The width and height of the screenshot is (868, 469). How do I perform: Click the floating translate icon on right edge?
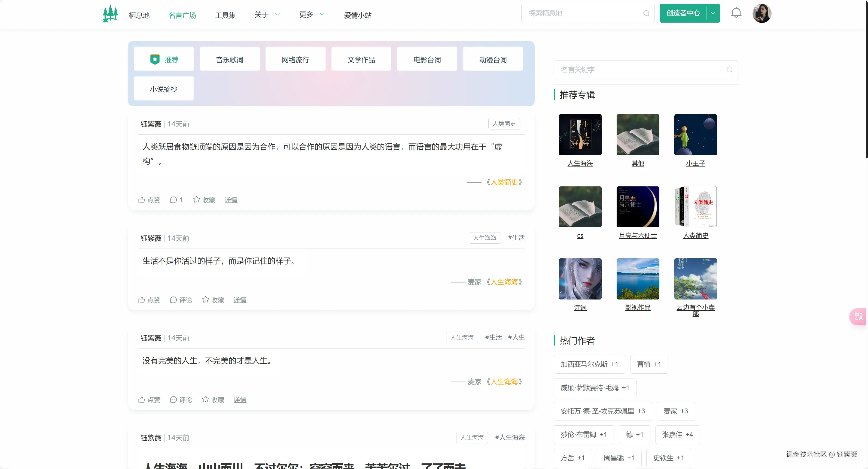858,317
